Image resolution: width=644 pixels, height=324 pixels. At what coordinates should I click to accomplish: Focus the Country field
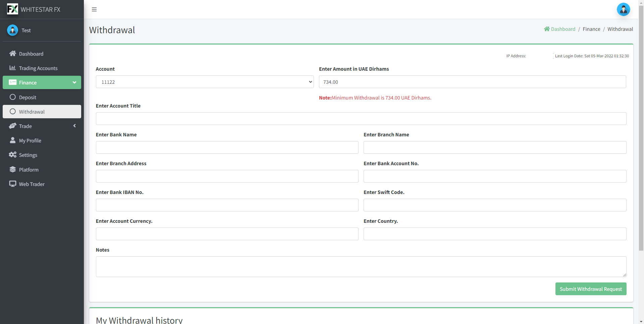495,234
